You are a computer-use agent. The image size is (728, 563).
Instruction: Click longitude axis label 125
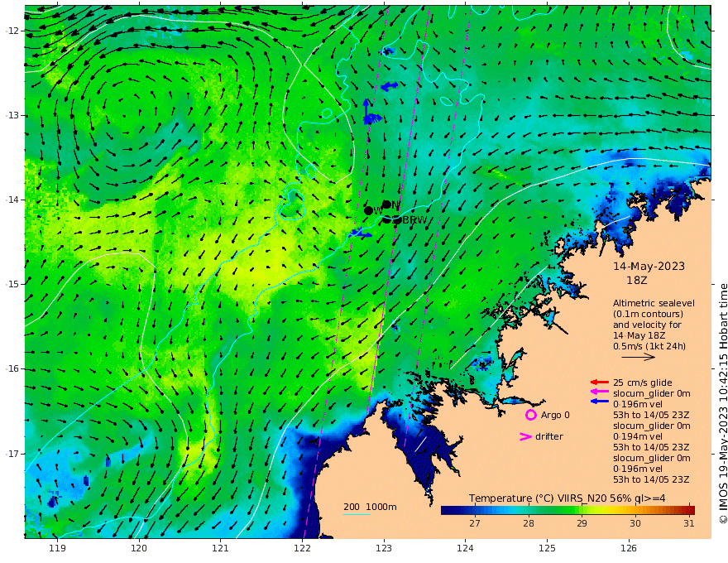pos(548,548)
